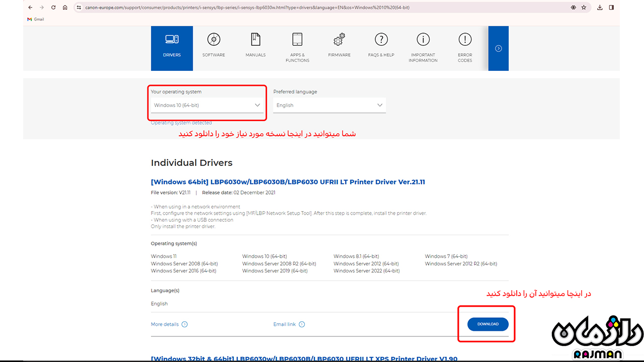
Task: Click 'Windows 7 (64-bit)' text
Action: pyautogui.click(x=446, y=256)
